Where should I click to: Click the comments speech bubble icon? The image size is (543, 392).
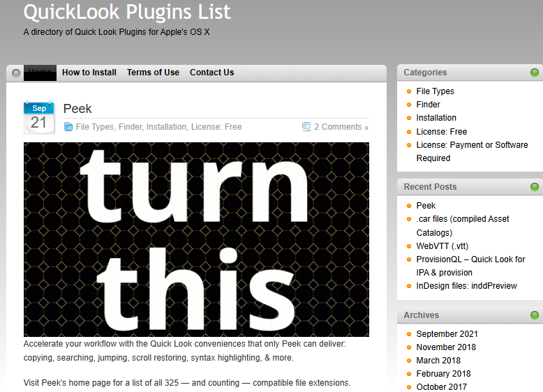click(306, 127)
